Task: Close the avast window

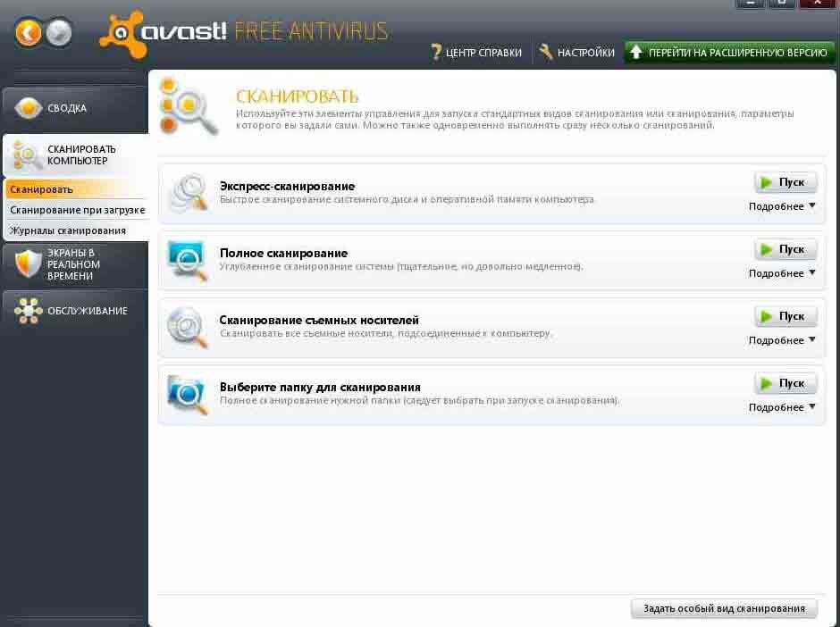Action: pyautogui.click(x=818, y=4)
